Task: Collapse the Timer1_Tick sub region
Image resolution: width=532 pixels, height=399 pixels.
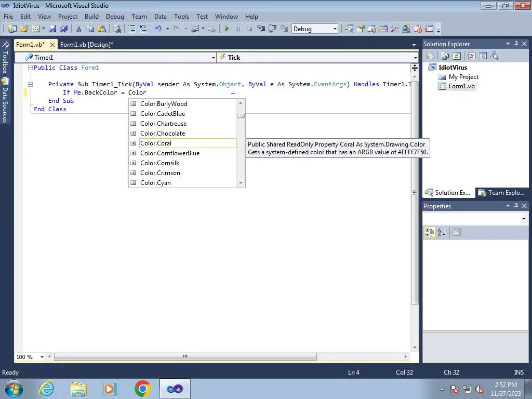Action: pos(30,84)
